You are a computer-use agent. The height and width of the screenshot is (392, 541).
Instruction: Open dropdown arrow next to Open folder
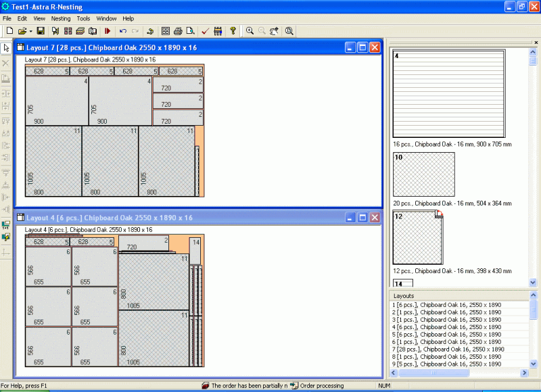tap(30, 31)
